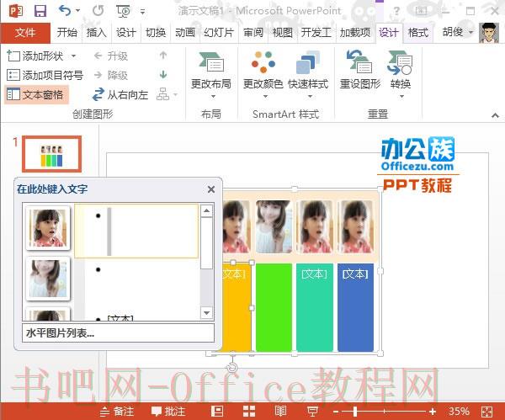This screenshot has height=420, width=505.
Task: Open 更改布局 change layout gallery
Action: click(211, 75)
